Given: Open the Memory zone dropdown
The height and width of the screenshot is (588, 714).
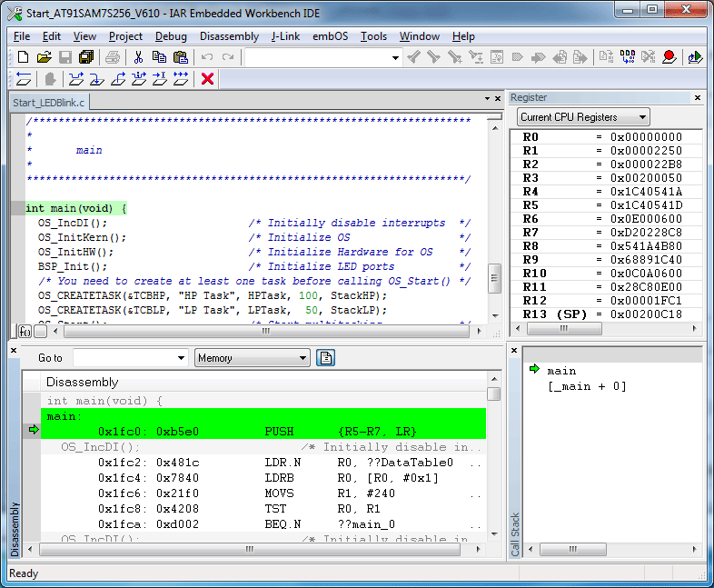Looking at the screenshot, I should tap(302, 358).
